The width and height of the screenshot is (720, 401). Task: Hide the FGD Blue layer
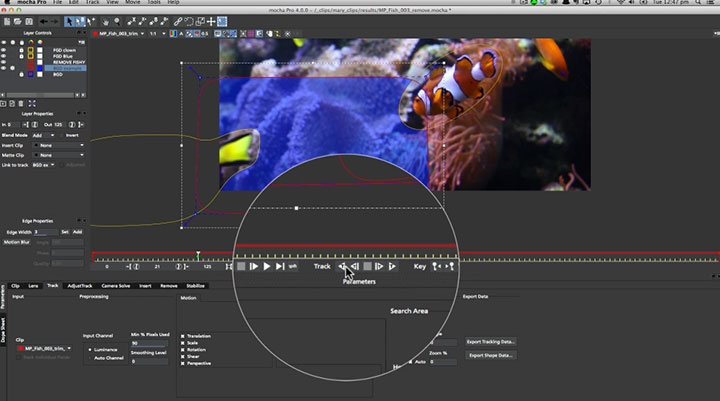[4, 56]
